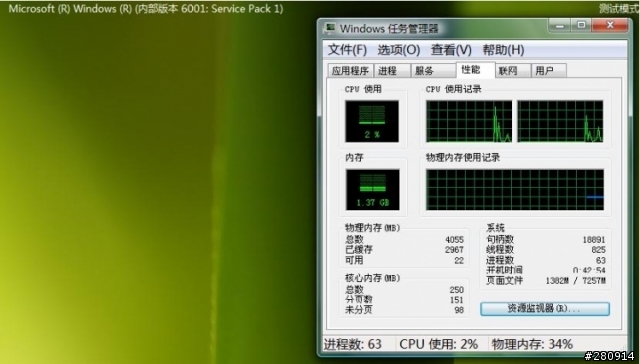Click the 未分页 value 98
The height and width of the screenshot is (364, 640).
coord(459,310)
